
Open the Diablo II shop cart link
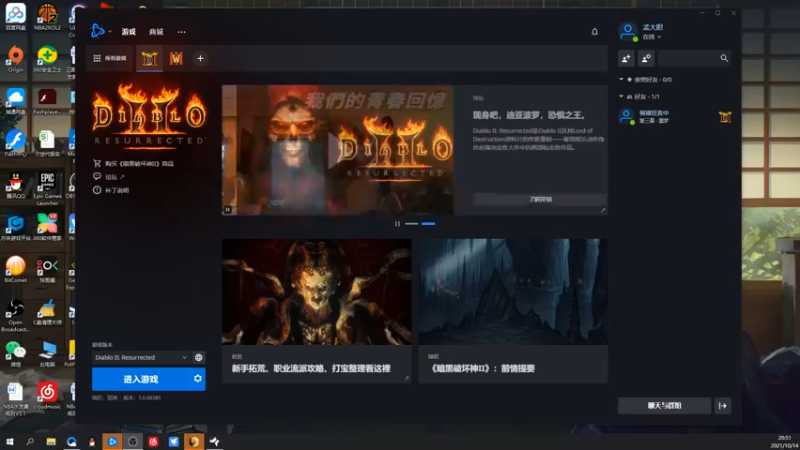click(x=133, y=163)
